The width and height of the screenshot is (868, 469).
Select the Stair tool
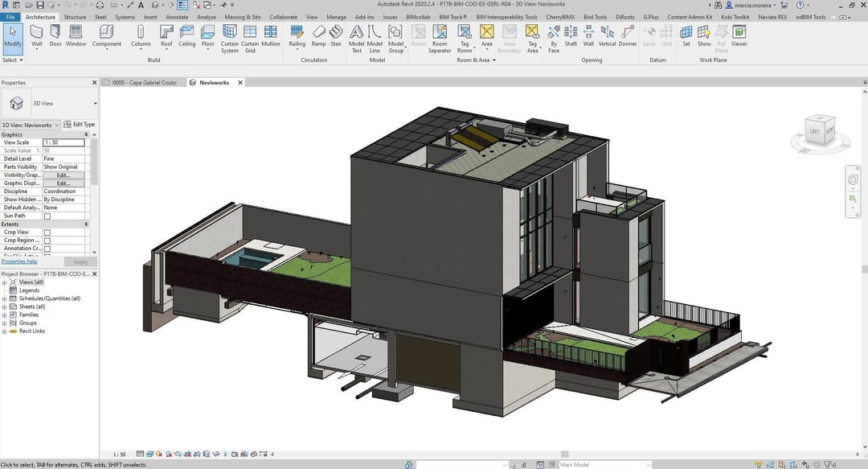[336, 36]
